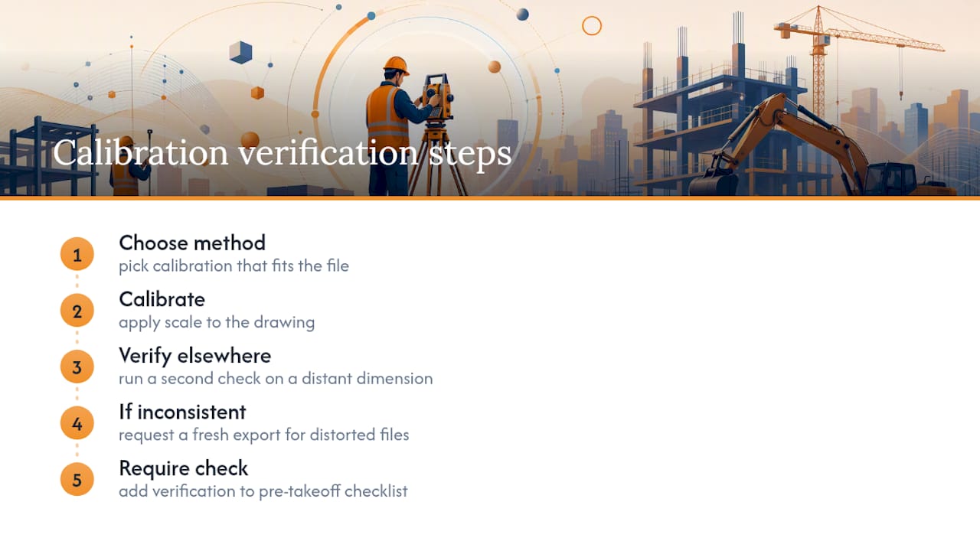
Task: Click the 'Choose method' heading
Action: click(192, 243)
